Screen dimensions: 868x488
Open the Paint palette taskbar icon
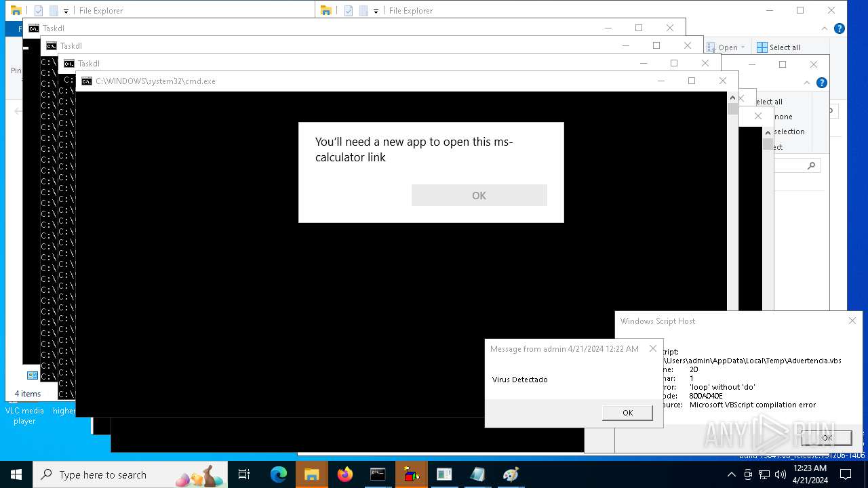(511, 474)
